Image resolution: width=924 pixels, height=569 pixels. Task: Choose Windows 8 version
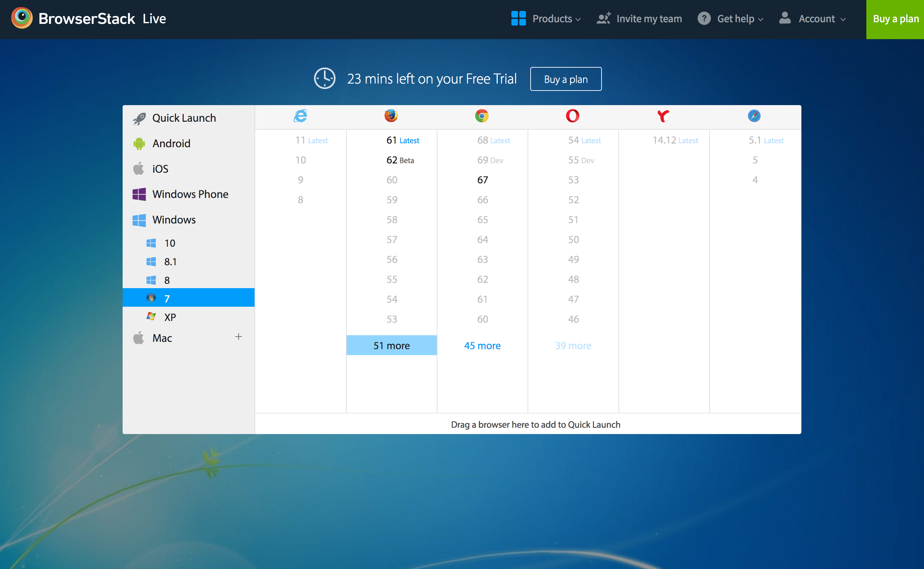(188, 280)
